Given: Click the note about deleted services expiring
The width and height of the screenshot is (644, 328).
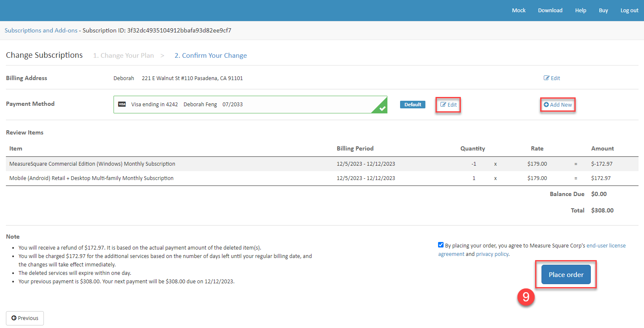Looking at the screenshot, I should coord(75,273).
